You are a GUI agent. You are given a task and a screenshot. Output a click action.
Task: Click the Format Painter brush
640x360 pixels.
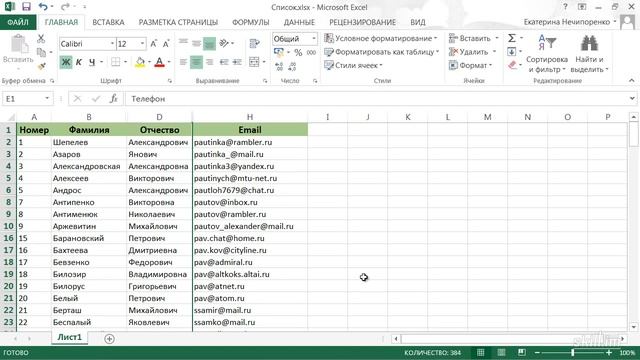click(x=41, y=66)
